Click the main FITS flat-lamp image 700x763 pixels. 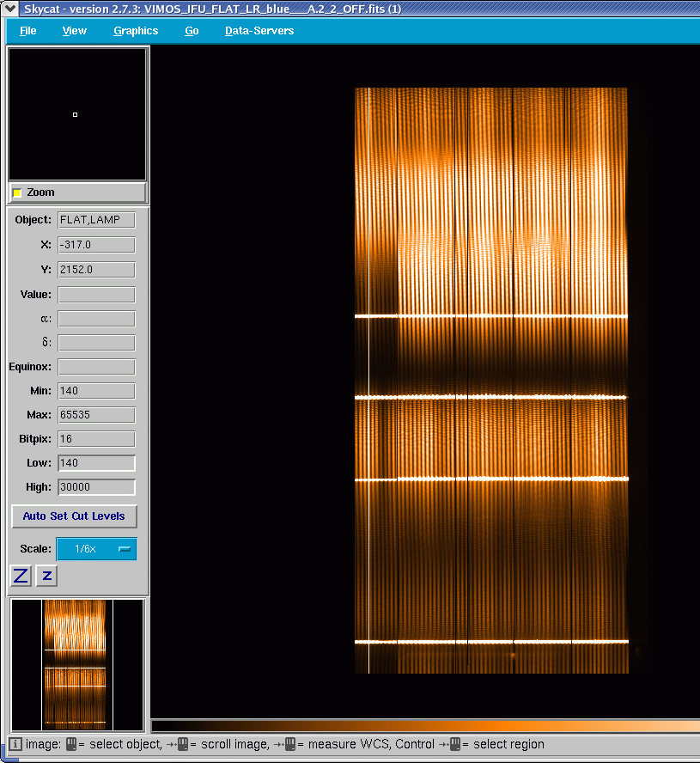[491, 381]
